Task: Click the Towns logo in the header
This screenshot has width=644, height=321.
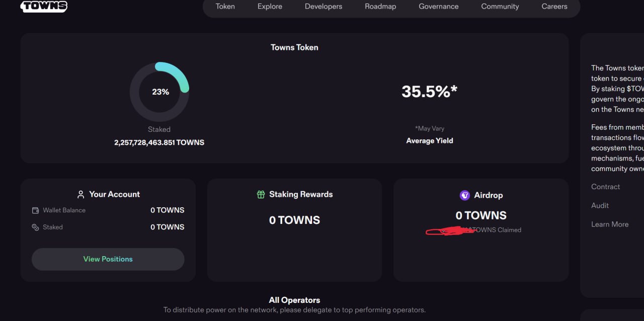Action: [x=44, y=6]
